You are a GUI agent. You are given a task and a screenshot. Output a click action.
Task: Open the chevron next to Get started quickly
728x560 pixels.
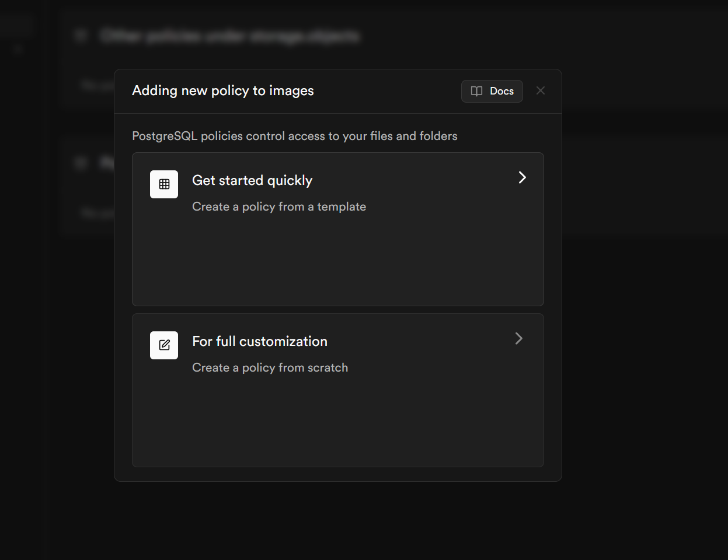tap(523, 177)
